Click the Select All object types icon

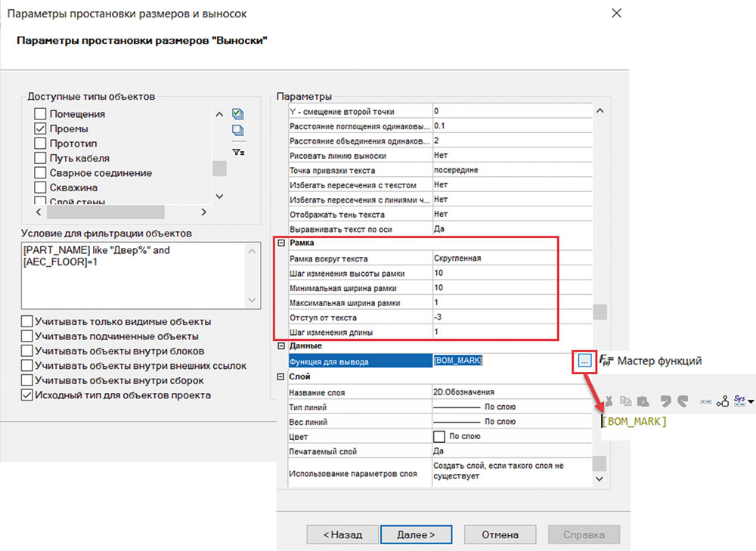pyautogui.click(x=238, y=114)
